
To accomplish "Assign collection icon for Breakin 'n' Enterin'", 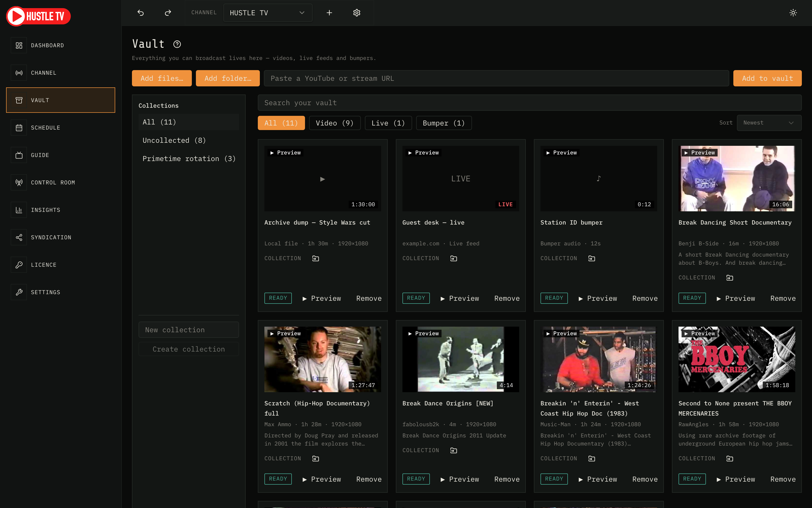I will coord(591,459).
